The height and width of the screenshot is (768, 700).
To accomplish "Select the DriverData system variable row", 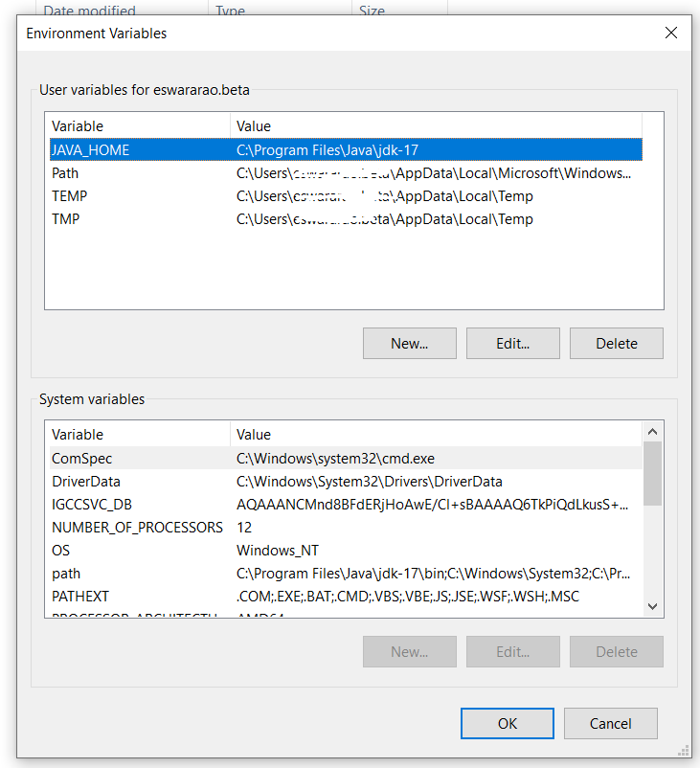I will pos(86,482).
